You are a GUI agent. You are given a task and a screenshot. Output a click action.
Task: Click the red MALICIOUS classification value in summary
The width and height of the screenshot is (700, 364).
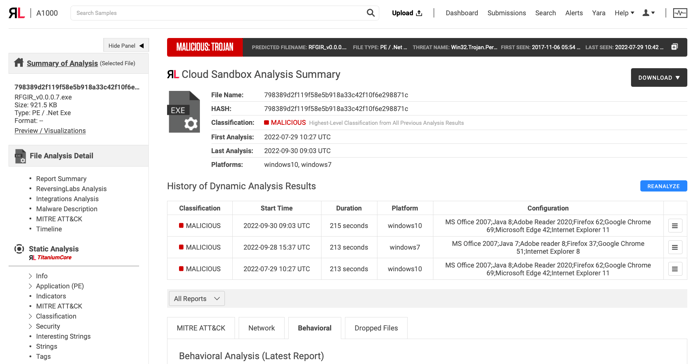[x=285, y=122]
